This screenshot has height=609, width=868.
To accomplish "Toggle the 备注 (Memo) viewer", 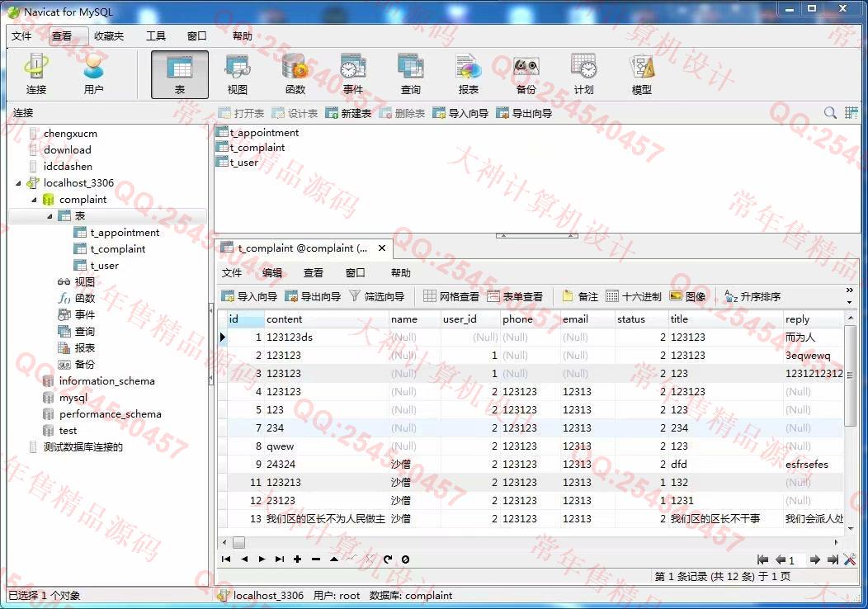I will (580, 296).
